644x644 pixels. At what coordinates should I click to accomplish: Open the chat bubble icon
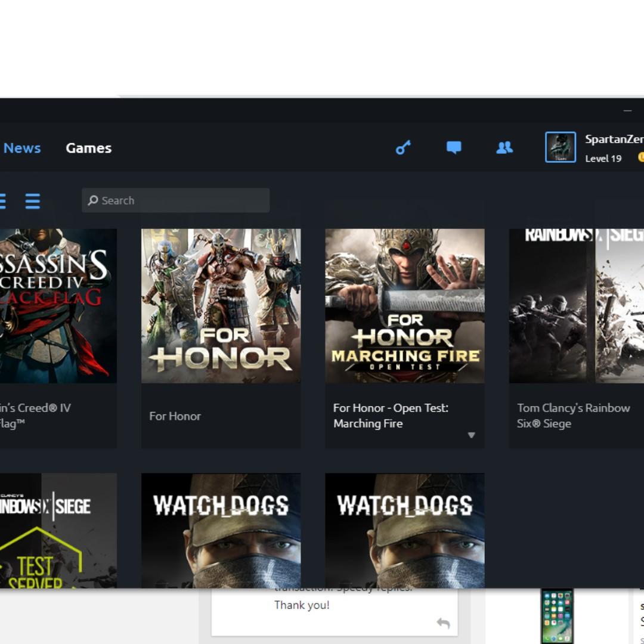[x=454, y=147]
